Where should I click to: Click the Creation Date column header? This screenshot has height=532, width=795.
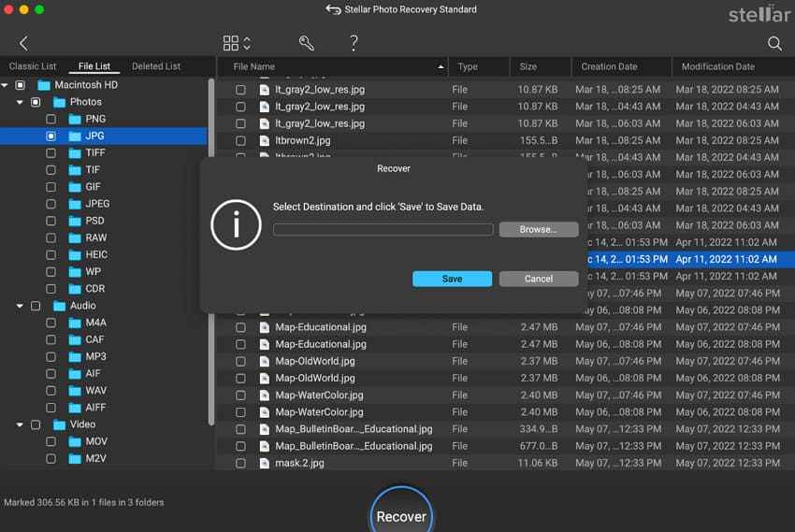click(x=621, y=67)
